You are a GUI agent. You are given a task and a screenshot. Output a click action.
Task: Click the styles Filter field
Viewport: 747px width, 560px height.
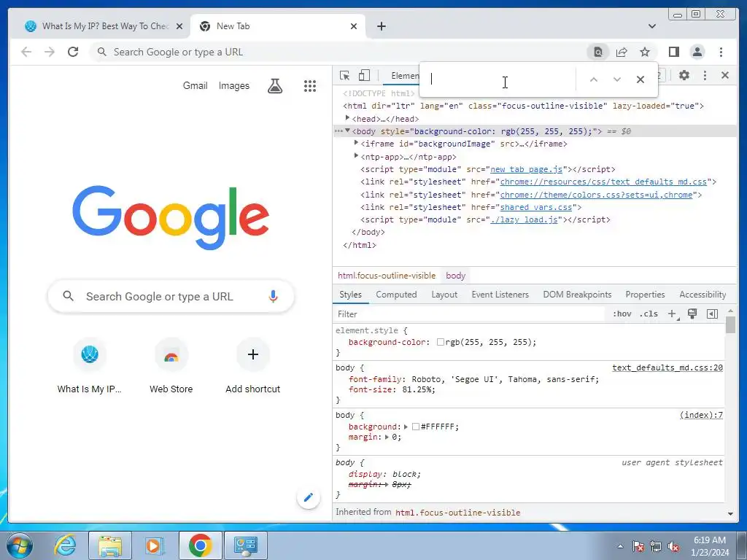point(469,314)
